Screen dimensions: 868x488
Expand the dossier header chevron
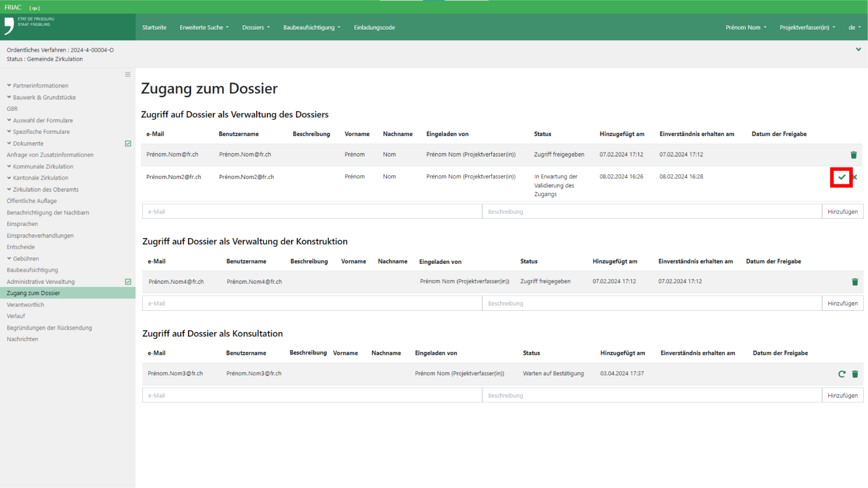pyautogui.click(x=858, y=49)
